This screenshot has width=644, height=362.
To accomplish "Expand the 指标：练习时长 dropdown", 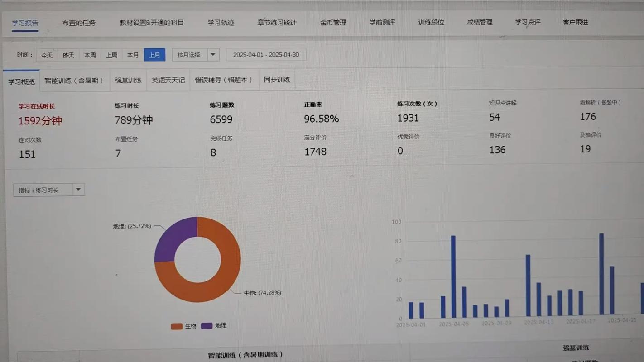I will pyautogui.click(x=49, y=190).
